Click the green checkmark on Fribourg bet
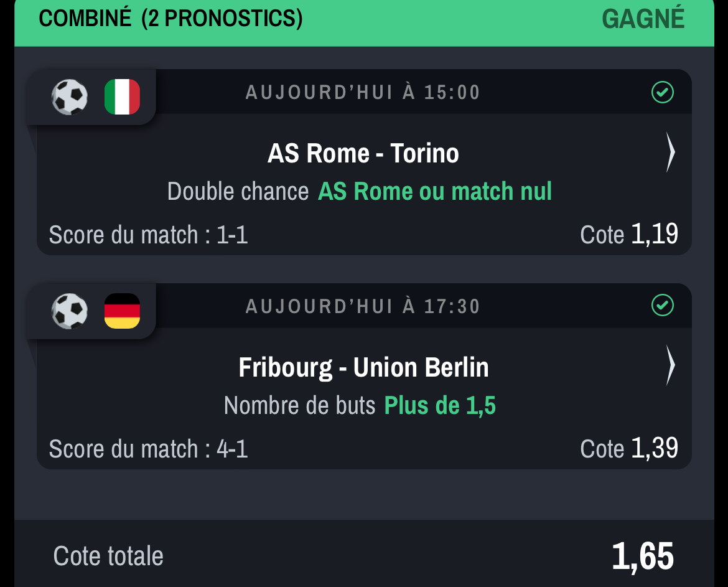The image size is (728, 587). [663, 305]
